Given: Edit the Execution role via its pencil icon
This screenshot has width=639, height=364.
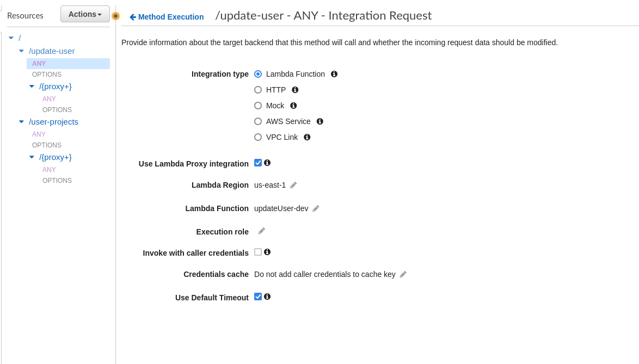Looking at the screenshot, I should (x=261, y=231).
